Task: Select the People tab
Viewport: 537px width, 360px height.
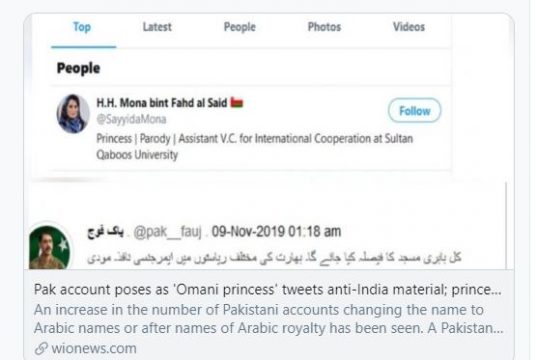Action: (240, 27)
